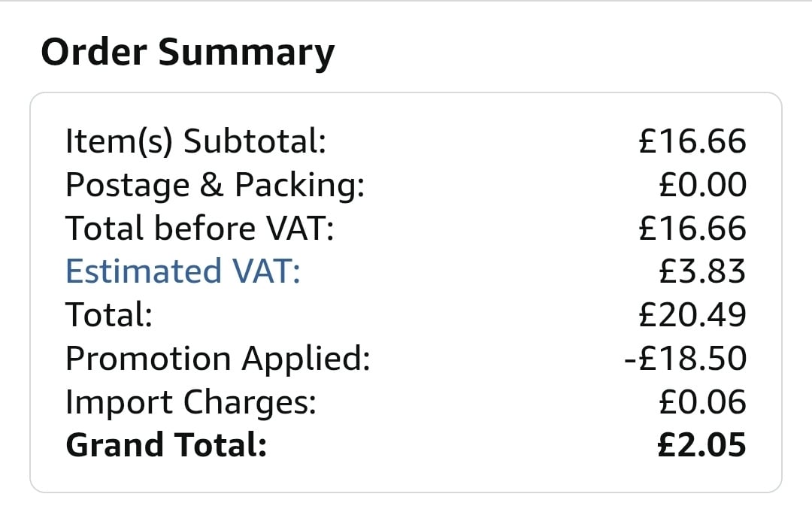The image size is (812, 506).
Task: Click the Postage & Packing amount £0.00
Action: pyautogui.click(x=701, y=185)
